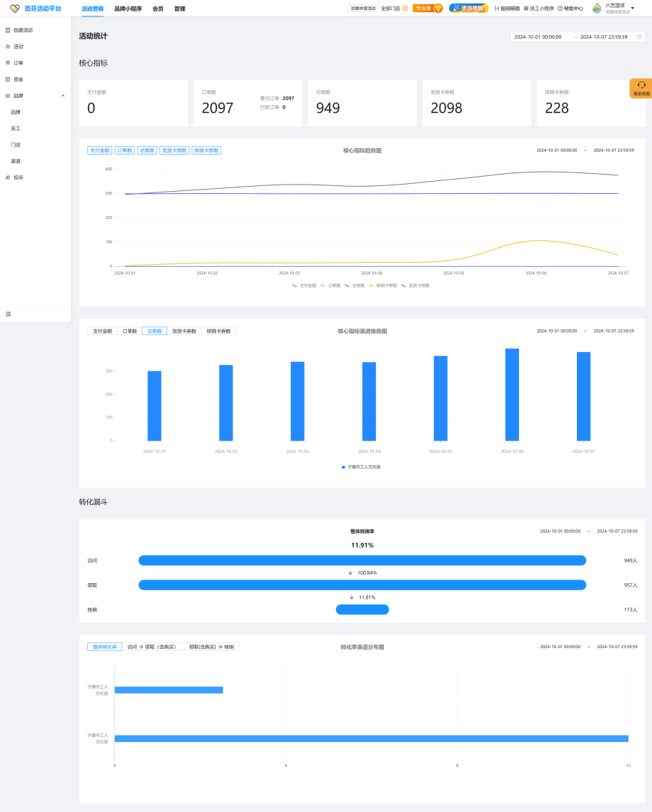This screenshot has height=812, width=652.
Task: Click the star icon beside 活动
Action: click(x=8, y=47)
